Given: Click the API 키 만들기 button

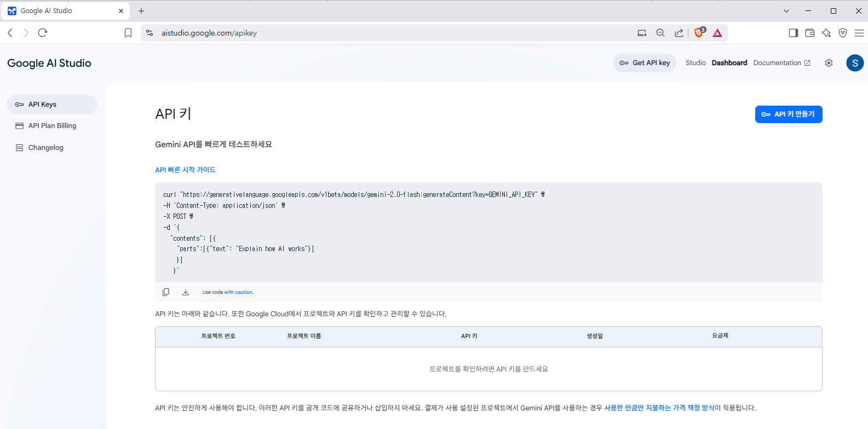Looking at the screenshot, I should 789,114.
